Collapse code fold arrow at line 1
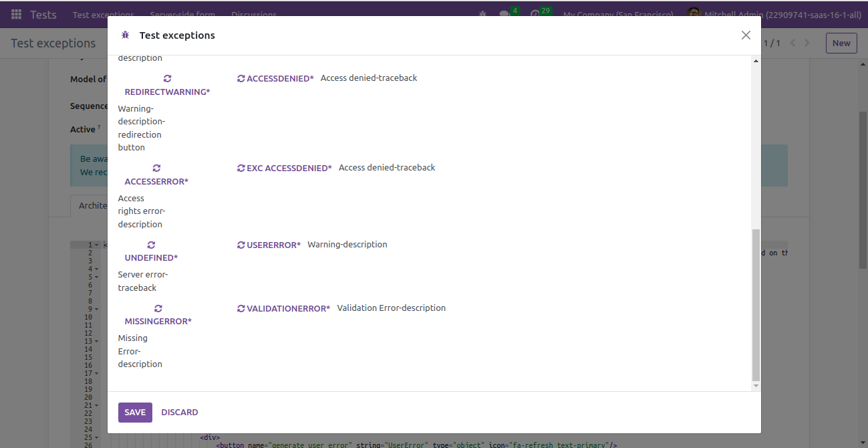868x448 pixels. point(97,245)
